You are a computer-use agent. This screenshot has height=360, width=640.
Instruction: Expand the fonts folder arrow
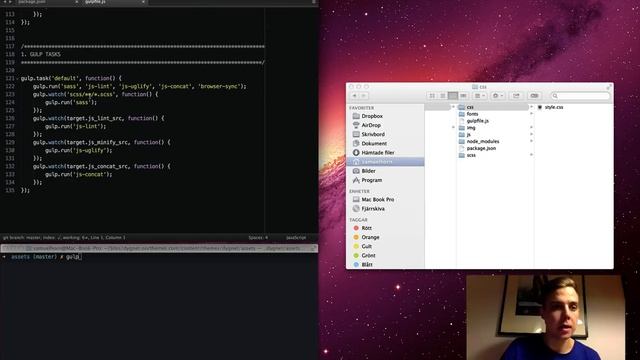[531, 114]
